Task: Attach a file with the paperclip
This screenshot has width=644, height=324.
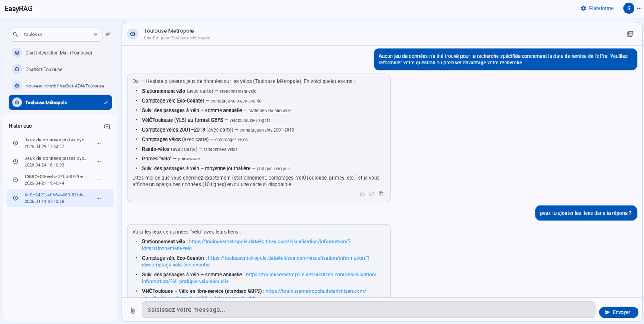Action: point(133,311)
